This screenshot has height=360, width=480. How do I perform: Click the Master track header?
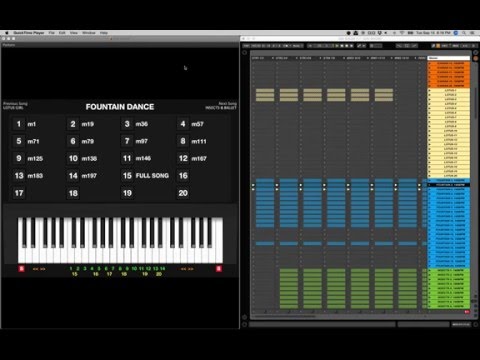point(449,58)
